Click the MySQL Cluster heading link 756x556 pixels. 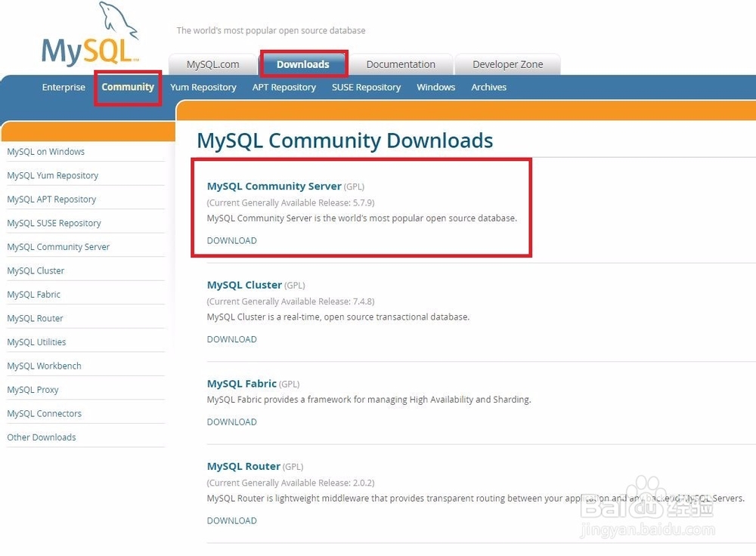244,285
